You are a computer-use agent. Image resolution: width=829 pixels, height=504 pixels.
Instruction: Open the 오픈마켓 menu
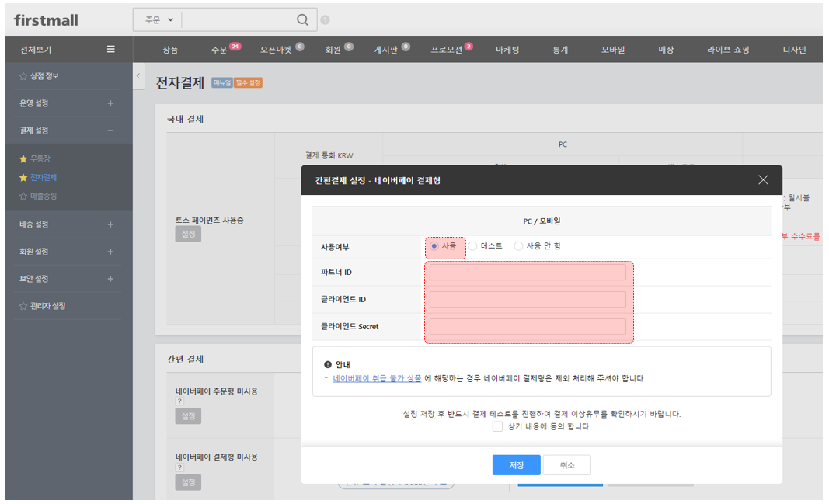276,50
